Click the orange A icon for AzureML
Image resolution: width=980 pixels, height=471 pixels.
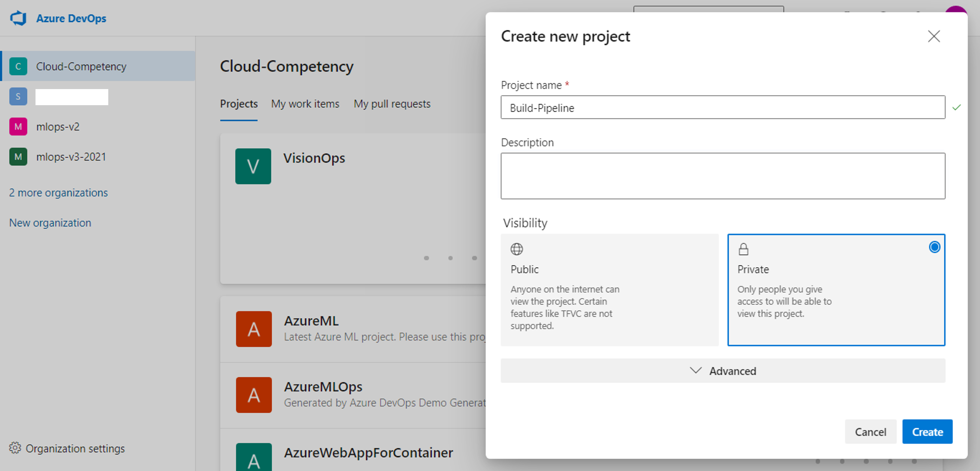[x=254, y=329]
